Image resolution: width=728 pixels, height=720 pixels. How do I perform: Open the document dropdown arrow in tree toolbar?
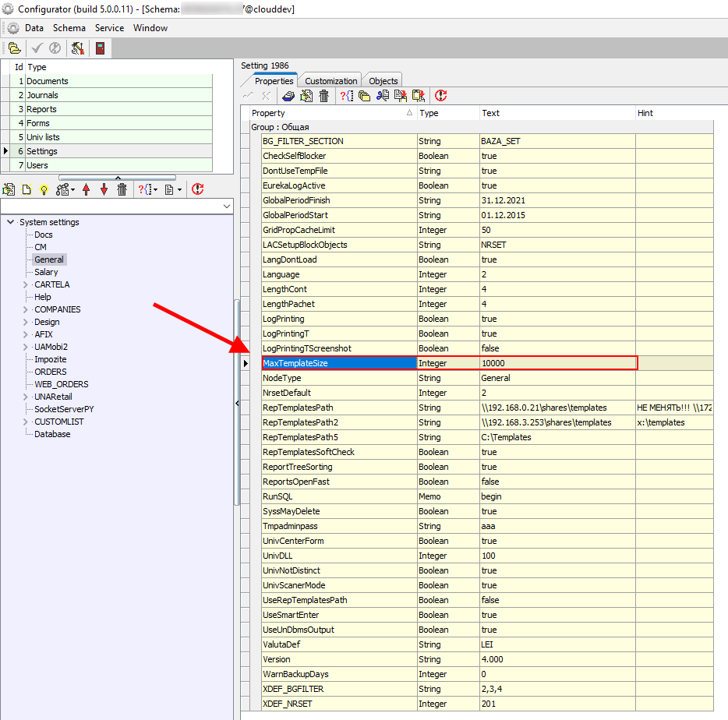[180, 189]
